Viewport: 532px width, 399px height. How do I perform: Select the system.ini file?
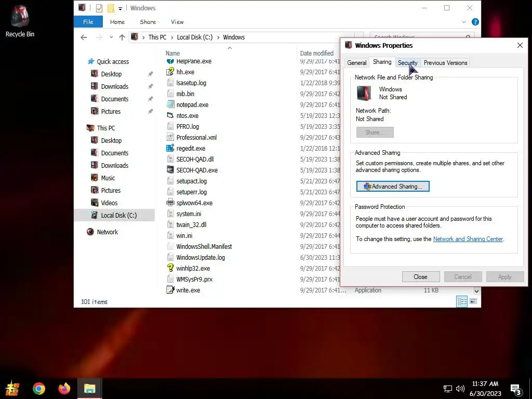pos(189,214)
